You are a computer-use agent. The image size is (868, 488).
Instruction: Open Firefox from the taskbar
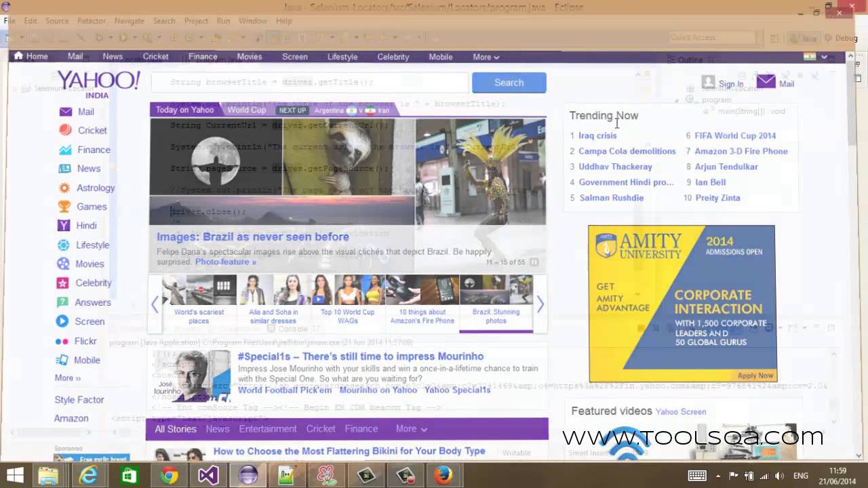[443, 476]
